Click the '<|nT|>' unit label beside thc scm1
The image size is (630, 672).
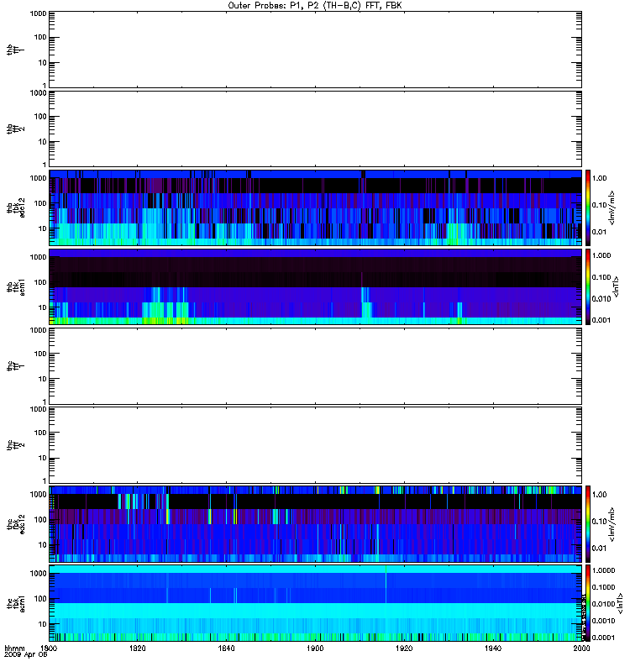point(620,603)
